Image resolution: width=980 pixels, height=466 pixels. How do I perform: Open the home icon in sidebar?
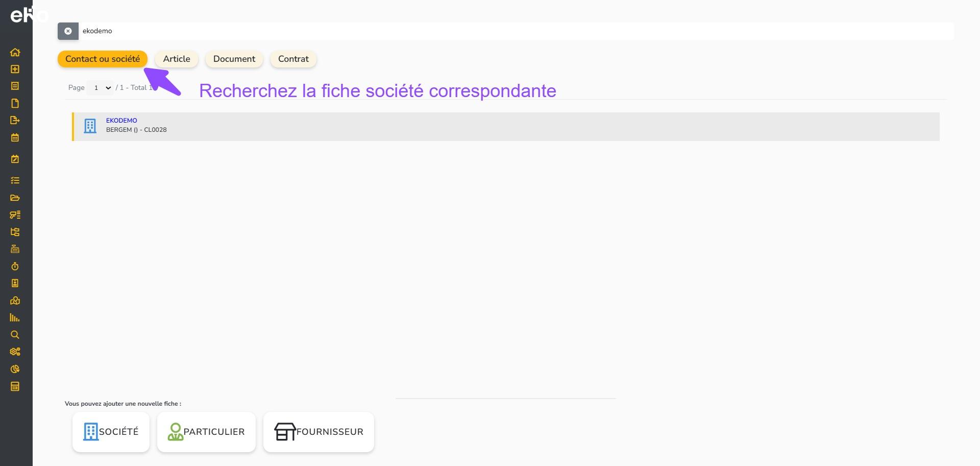15,52
